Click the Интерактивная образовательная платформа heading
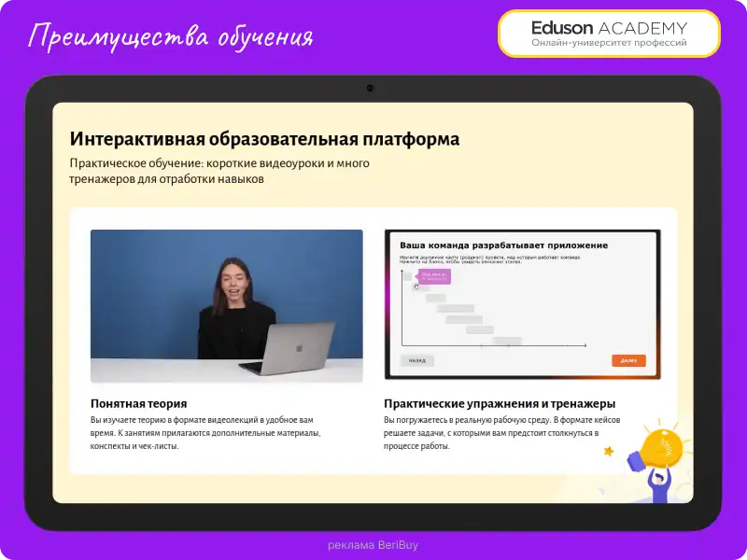The image size is (747, 560). pos(264,138)
